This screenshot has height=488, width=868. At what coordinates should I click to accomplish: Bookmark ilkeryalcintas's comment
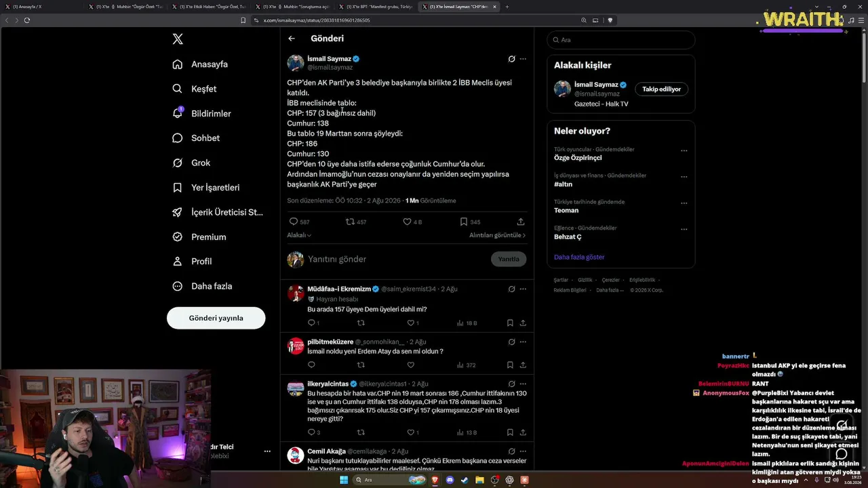[x=510, y=432]
